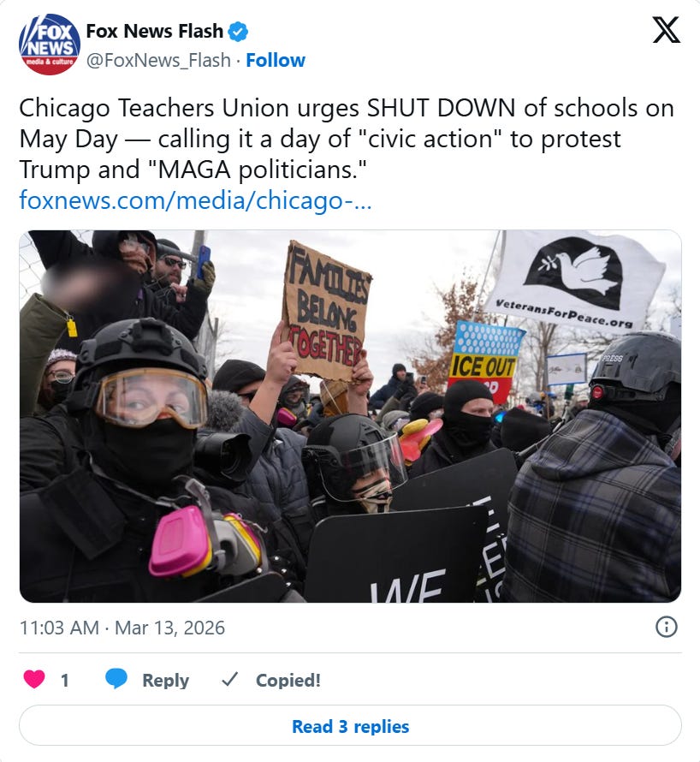Click the blue reply speech bubble icon
This screenshot has width=700, height=762.
tap(116, 679)
